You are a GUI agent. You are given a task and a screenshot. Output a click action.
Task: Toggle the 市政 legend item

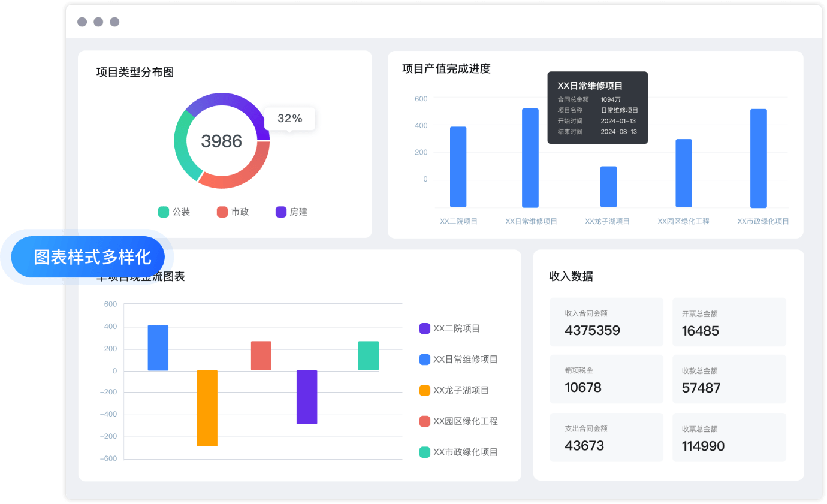click(x=233, y=212)
